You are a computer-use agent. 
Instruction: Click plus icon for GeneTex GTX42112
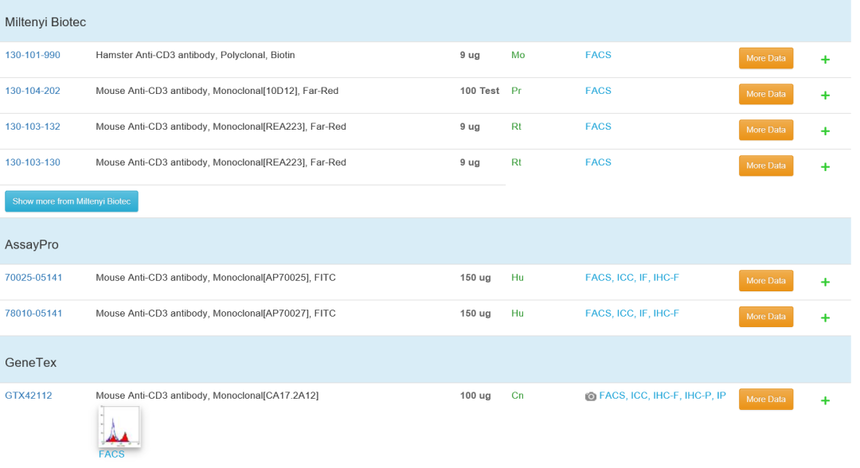[825, 400]
